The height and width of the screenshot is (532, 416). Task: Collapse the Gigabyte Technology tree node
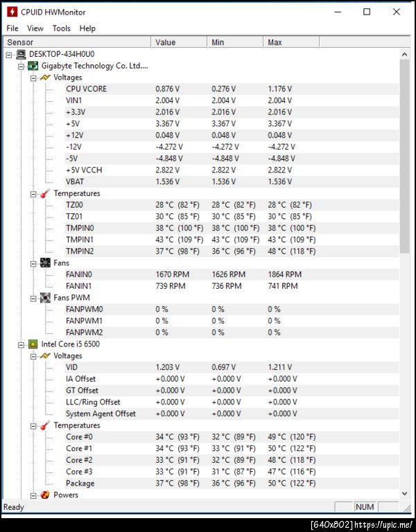click(21, 66)
